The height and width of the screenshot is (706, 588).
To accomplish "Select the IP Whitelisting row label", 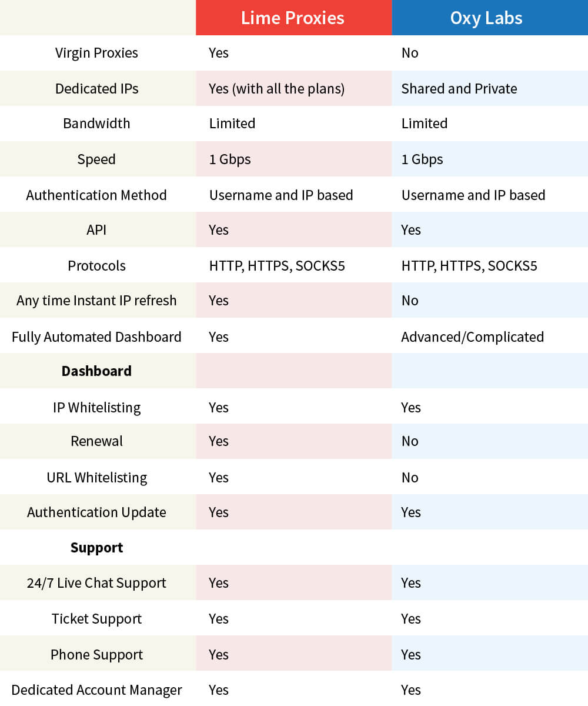I will (x=96, y=408).
